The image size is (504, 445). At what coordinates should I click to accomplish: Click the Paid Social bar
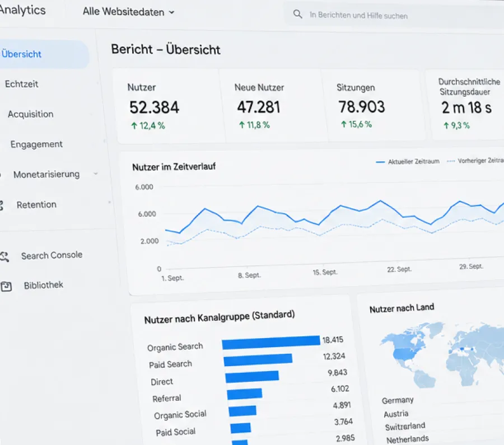(x=240, y=428)
